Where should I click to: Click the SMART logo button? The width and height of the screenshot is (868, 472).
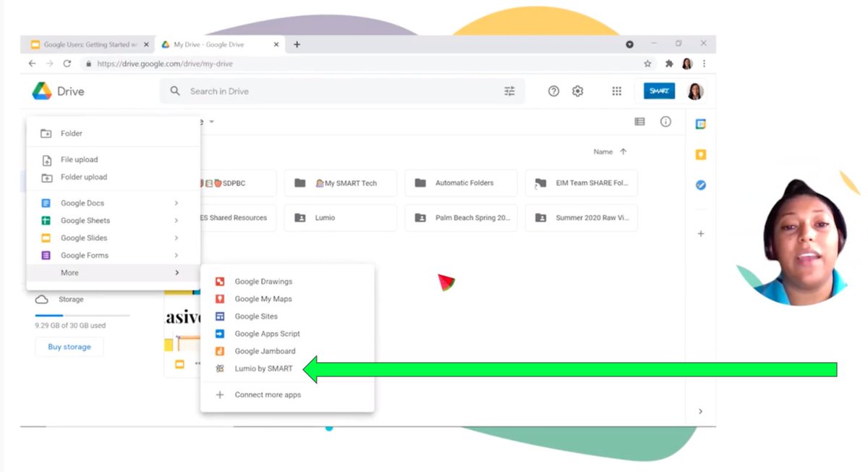click(x=659, y=91)
